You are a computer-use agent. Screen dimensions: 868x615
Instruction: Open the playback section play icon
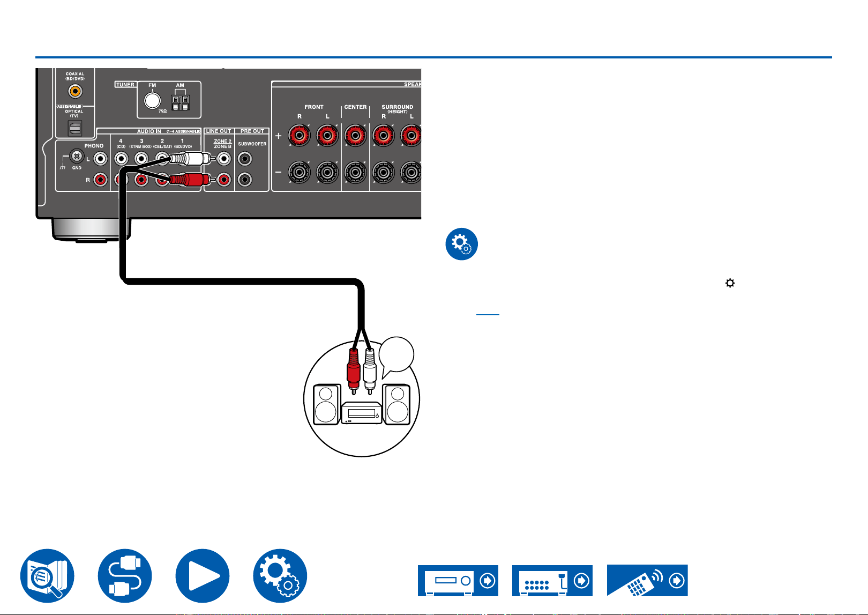tap(203, 575)
